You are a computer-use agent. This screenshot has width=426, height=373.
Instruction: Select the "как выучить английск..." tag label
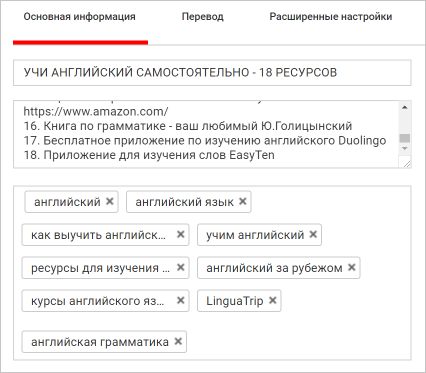(98, 235)
